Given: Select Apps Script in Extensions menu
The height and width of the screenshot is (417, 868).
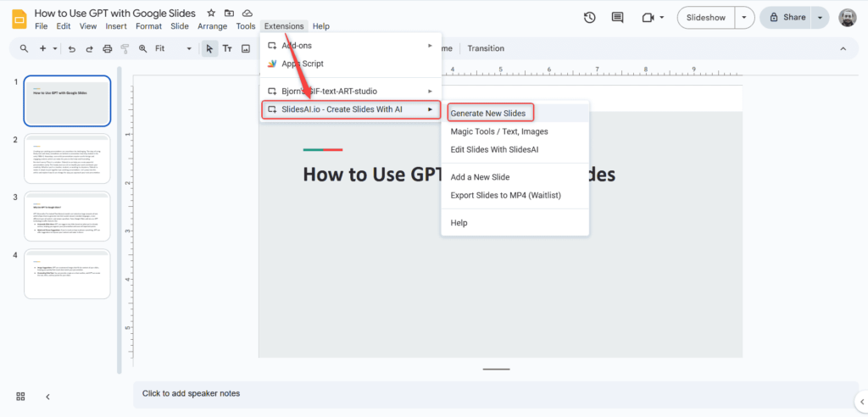Looking at the screenshot, I should (x=302, y=64).
